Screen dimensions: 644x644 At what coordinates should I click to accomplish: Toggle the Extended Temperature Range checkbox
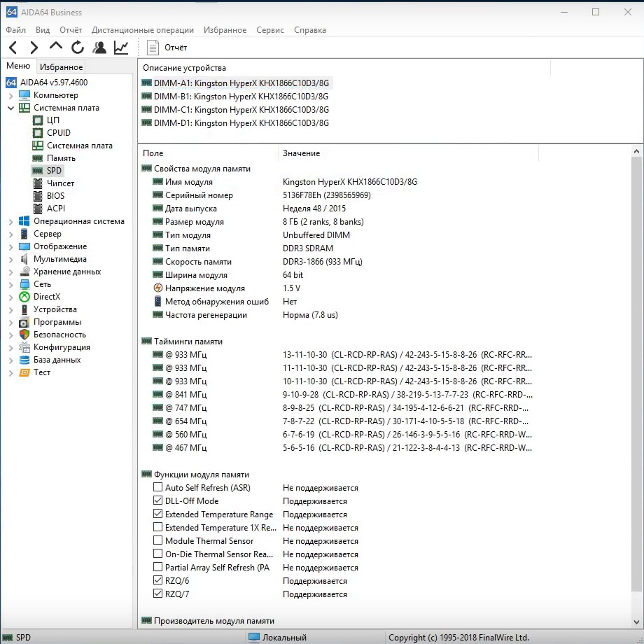point(157,513)
